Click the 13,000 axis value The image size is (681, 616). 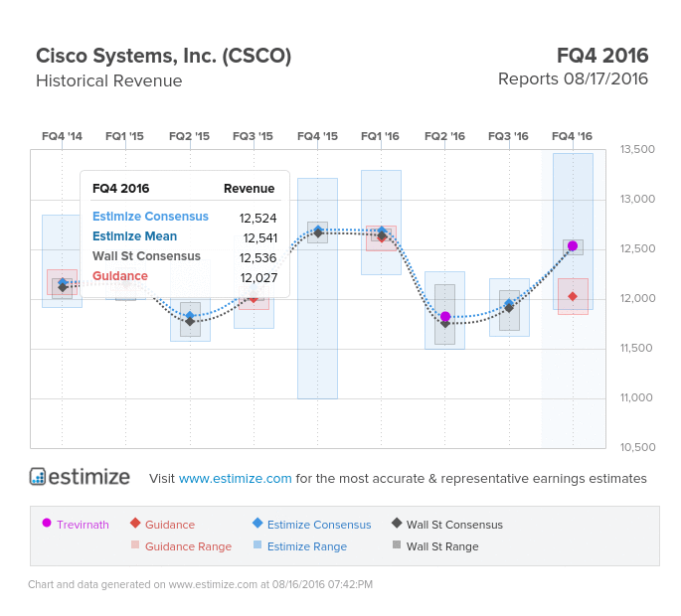point(637,199)
